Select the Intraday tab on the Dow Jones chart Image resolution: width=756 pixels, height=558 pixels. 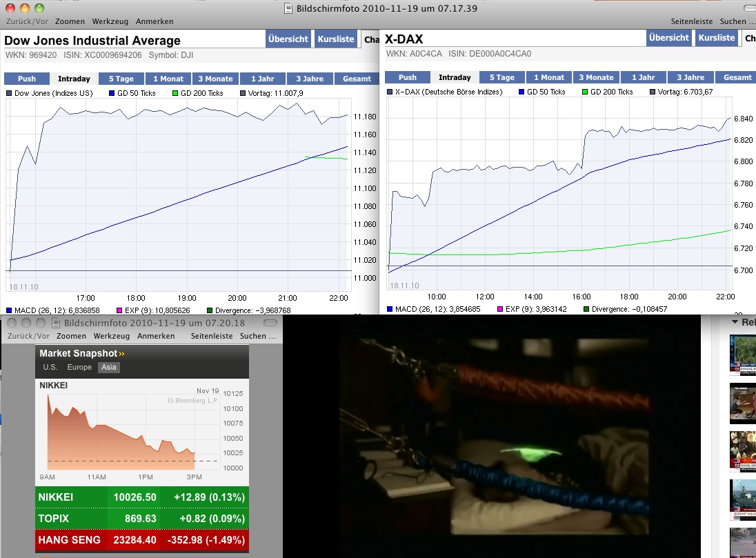point(74,79)
